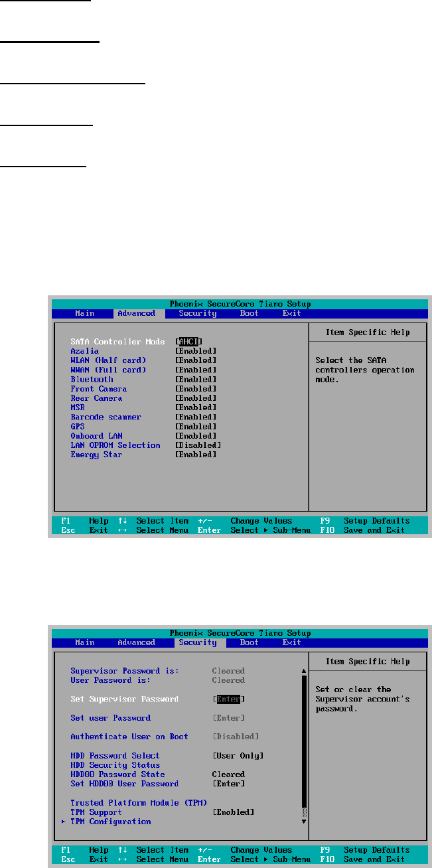The width and height of the screenshot is (432, 868).
Task: Open the Boot tab on the Advanced-tab BIOS screen
Action: pos(250,313)
